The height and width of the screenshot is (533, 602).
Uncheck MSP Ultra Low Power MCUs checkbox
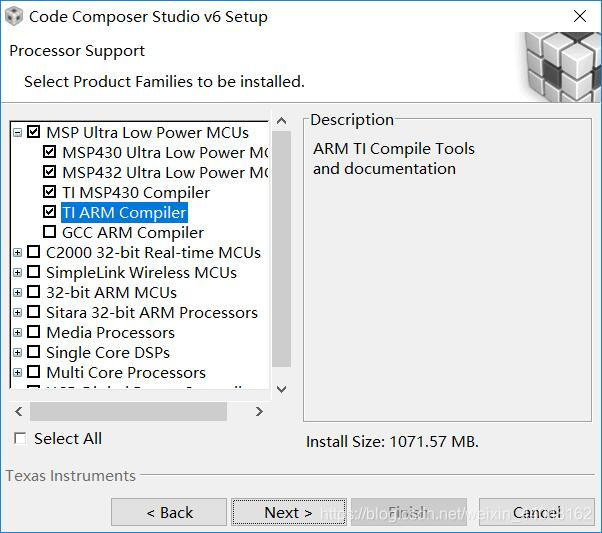(x=33, y=132)
